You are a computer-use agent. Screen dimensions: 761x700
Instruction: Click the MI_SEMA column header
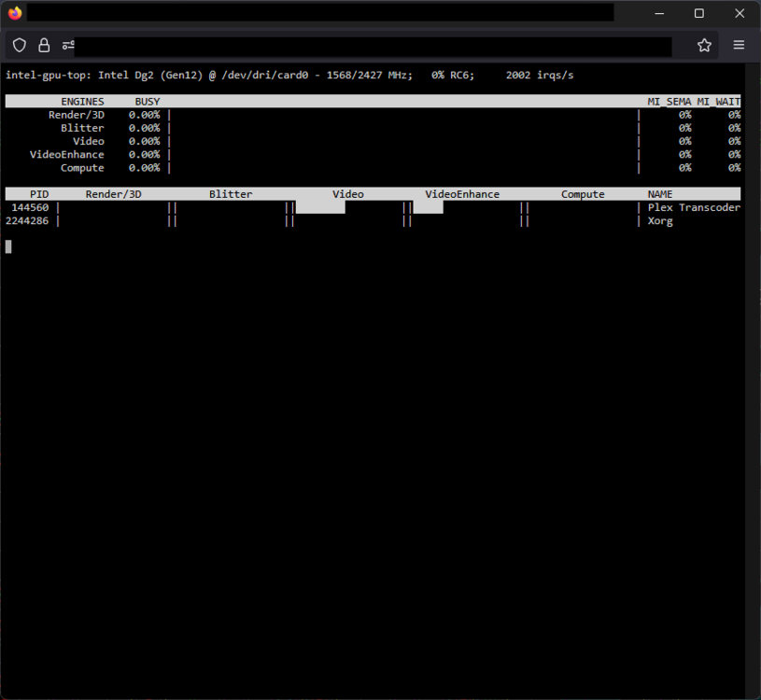pyautogui.click(x=669, y=102)
